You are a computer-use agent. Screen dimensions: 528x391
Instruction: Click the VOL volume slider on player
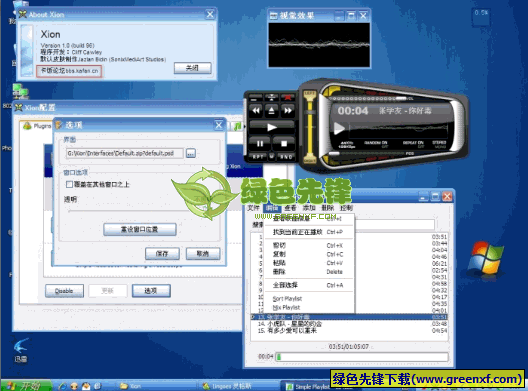369,99
